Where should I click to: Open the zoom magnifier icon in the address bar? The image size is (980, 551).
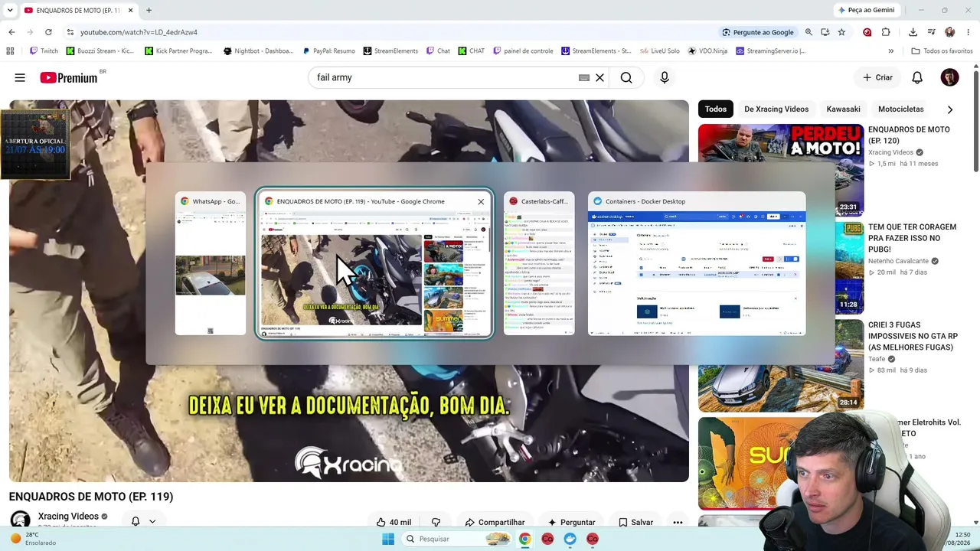click(808, 32)
